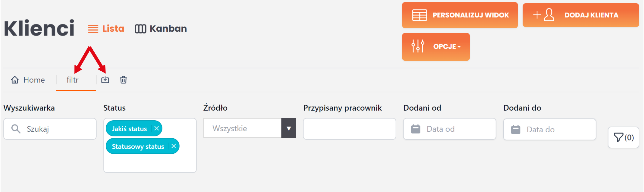This screenshot has height=192, width=644.
Task: Click the funnel filter counter button
Action: point(623,137)
